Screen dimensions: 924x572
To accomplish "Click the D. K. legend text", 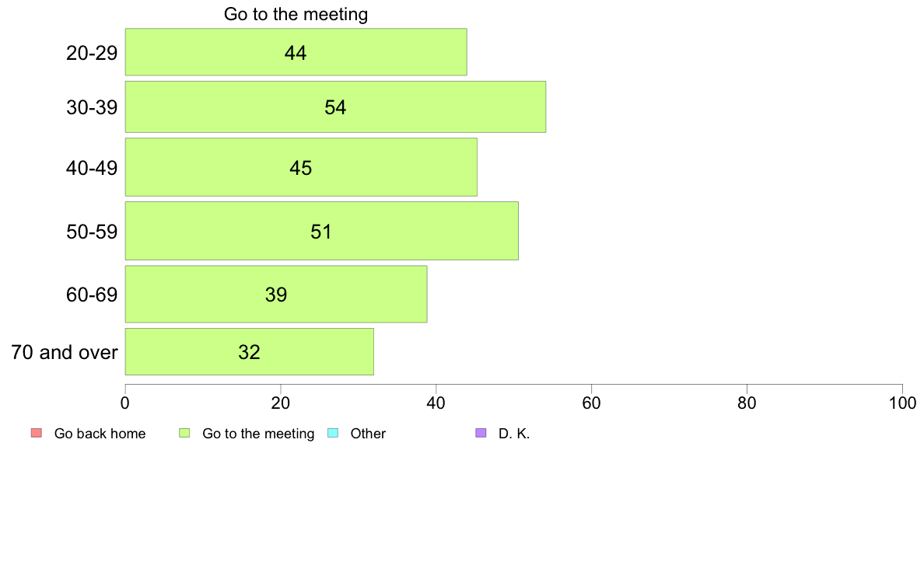I will point(514,434).
